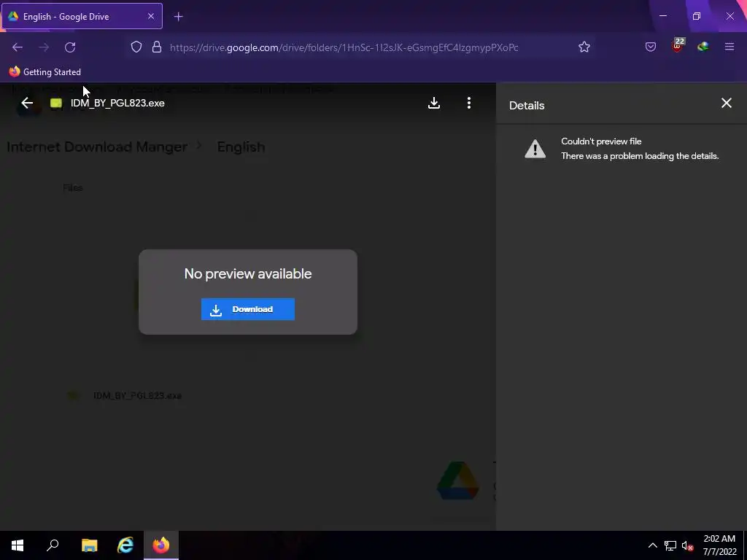The width and height of the screenshot is (747, 560).
Task: Click the Firefox taskbar icon
Action: pos(161,545)
